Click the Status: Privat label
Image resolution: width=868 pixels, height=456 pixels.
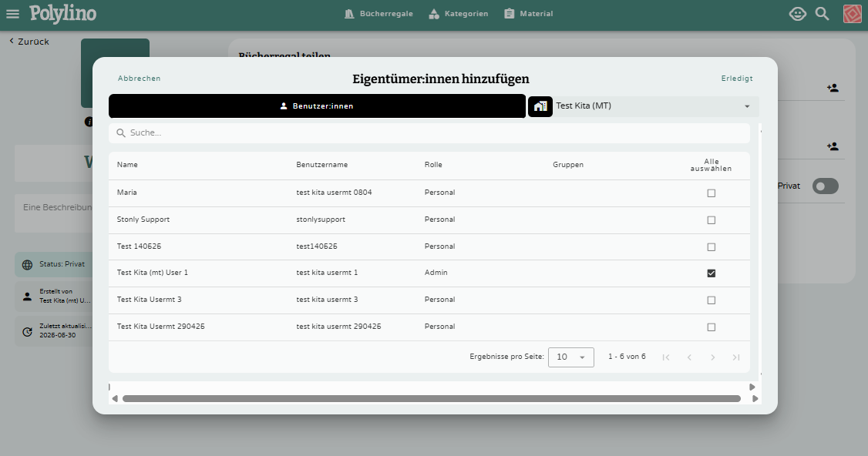tap(62, 264)
